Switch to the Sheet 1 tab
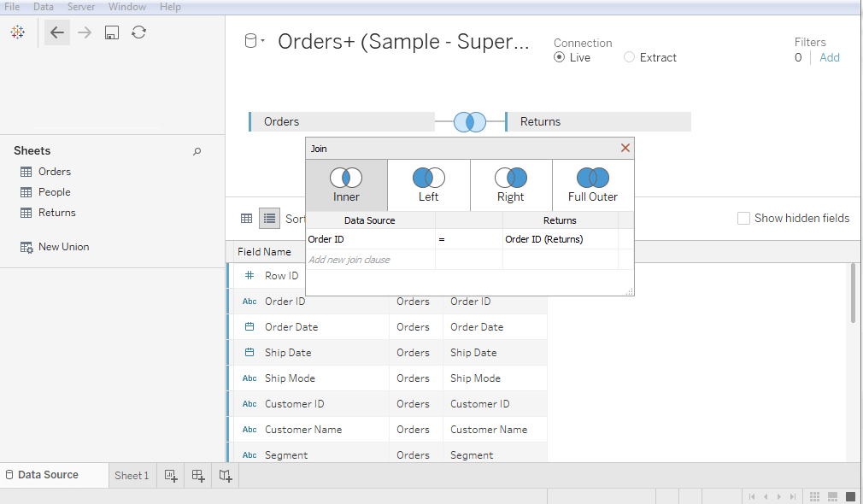The width and height of the screenshot is (863, 504). tap(132, 476)
